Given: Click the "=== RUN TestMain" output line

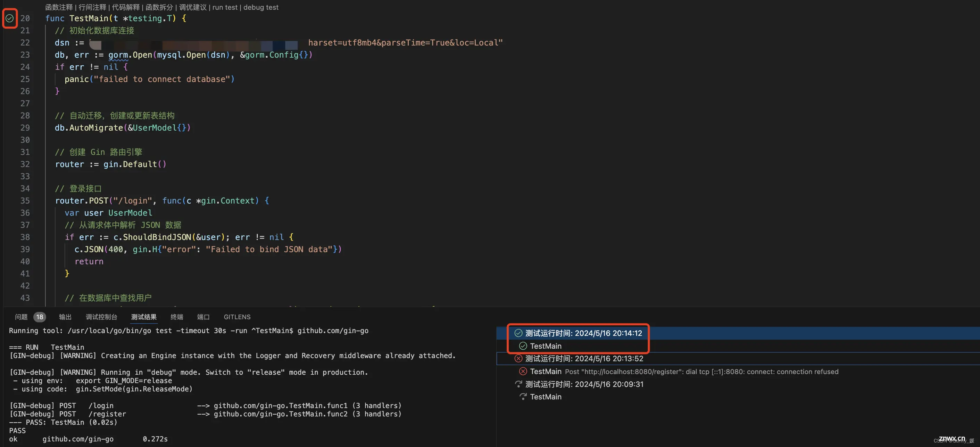Looking at the screenshot, I should click(47, 347).
